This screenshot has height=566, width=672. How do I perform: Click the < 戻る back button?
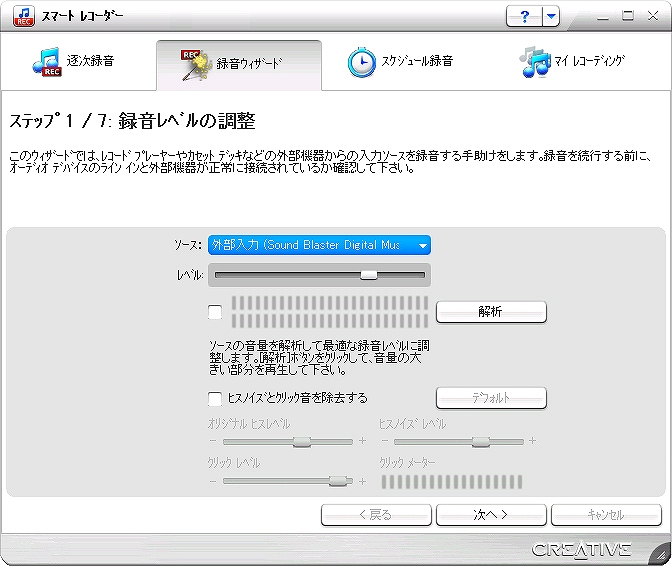coord(376,515)
